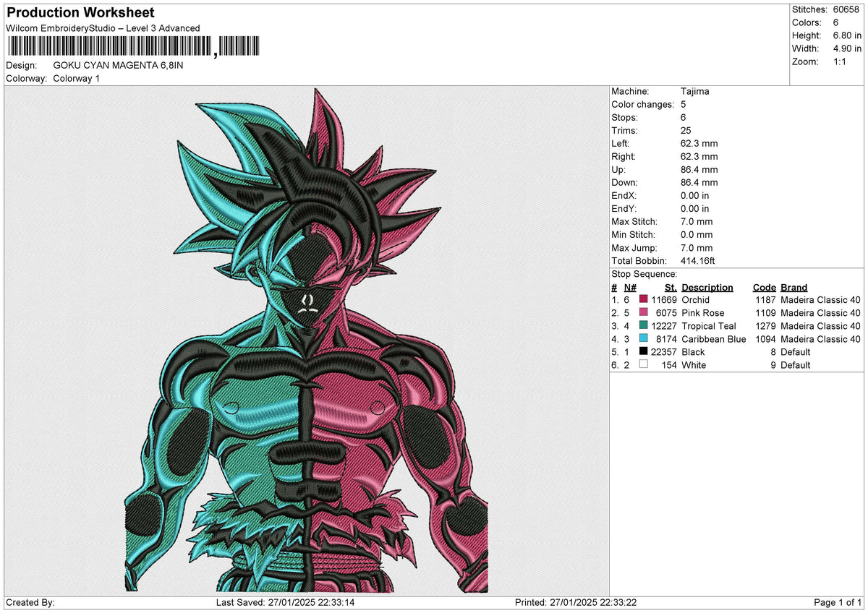The image size is (868, 613).
Task: Click the 'Up:' 86.4 mm value
Action: pyautogui.click(x=699, y=169)
